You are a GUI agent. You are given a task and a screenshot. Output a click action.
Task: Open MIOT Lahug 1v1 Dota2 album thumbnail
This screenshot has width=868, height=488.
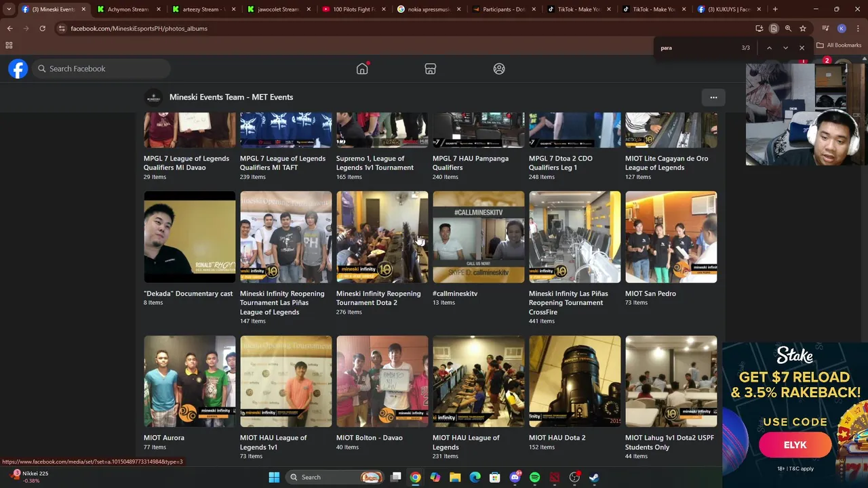671,381
